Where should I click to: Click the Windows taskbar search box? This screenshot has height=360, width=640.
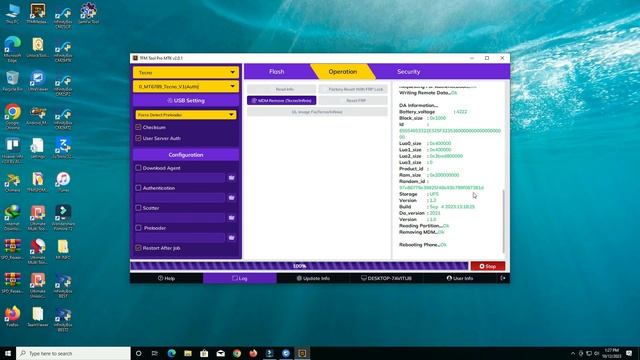73,353
